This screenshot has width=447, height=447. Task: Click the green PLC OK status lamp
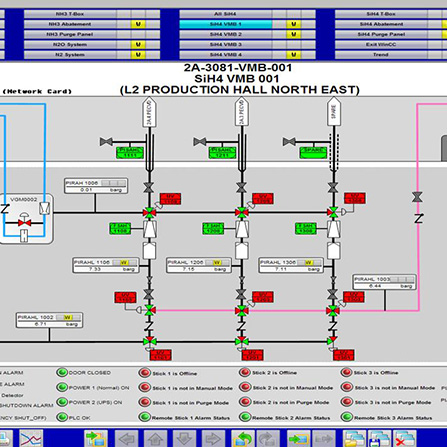pos(62,417)
